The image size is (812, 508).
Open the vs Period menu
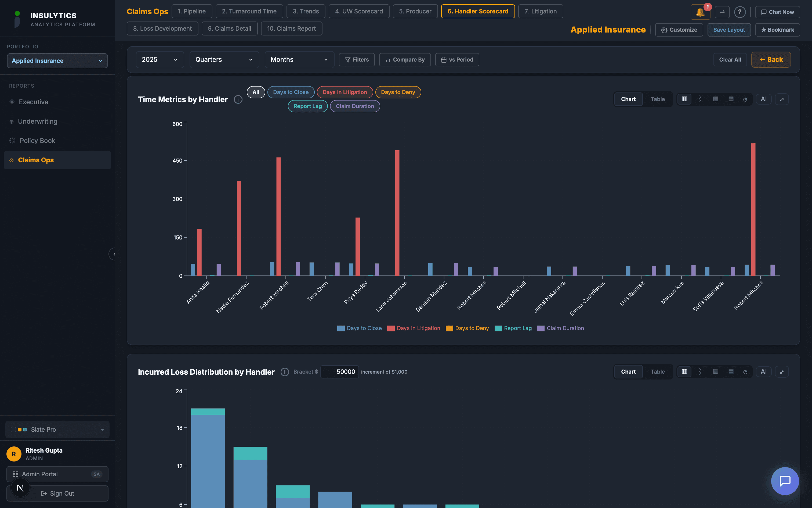click(x=457, y=59)
